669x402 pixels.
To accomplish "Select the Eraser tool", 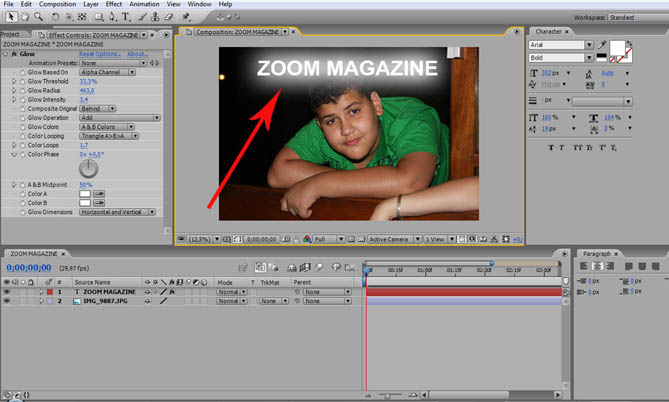I will point(170,17).
